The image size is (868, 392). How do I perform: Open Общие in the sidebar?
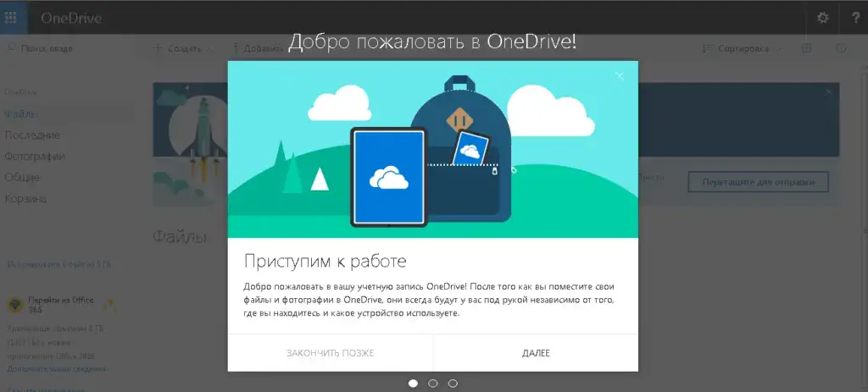click(x=22, y=178)
